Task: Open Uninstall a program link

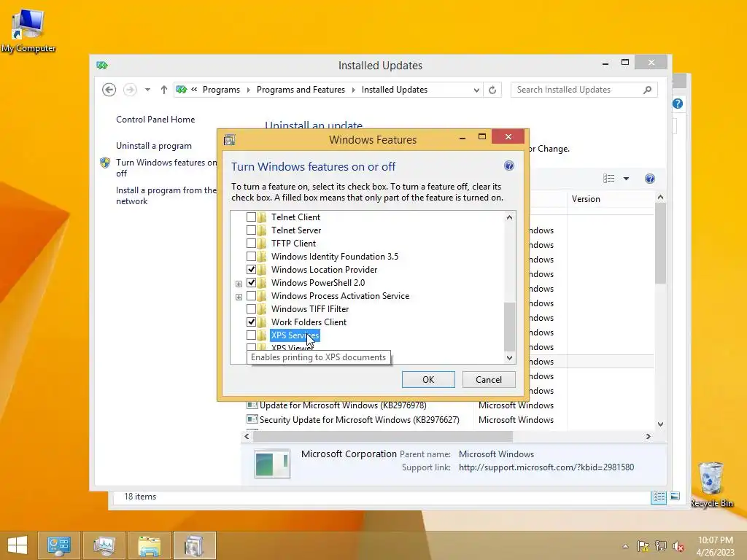Action: 154,146
